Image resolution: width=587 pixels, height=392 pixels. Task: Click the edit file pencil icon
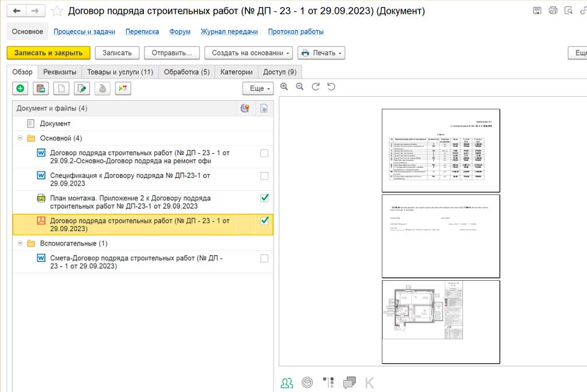tap(81, 88)
